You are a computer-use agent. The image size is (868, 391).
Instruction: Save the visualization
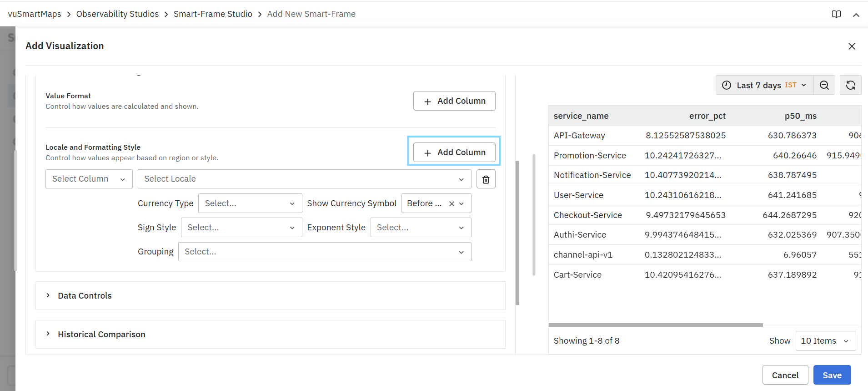(x=832, y=375)
